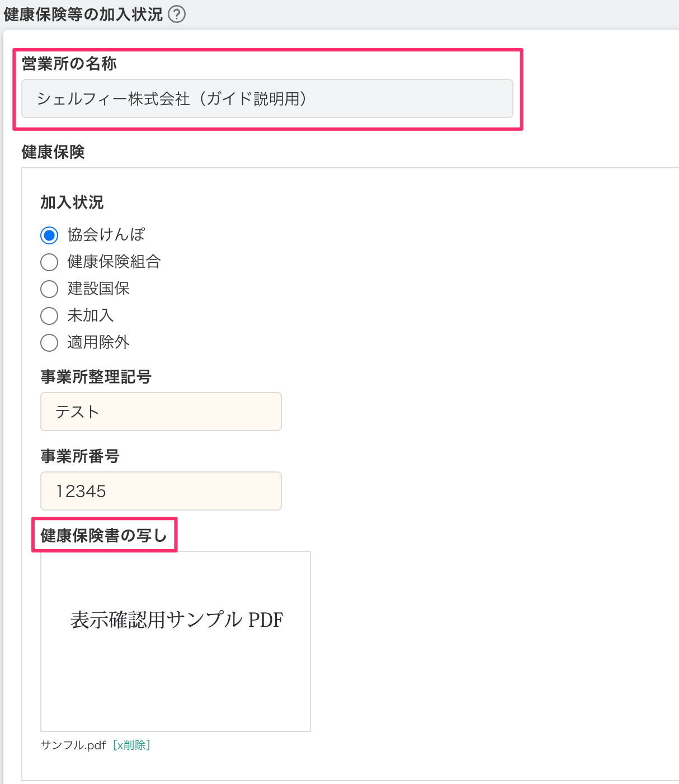Click the 健康保険 section title
679x784 pixels.
coord(52,152)
